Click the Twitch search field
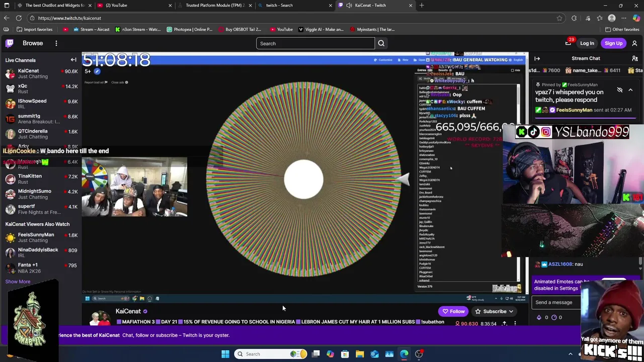Image resolution: width=644 pixels, height=362 pixels. coord(315,43)
